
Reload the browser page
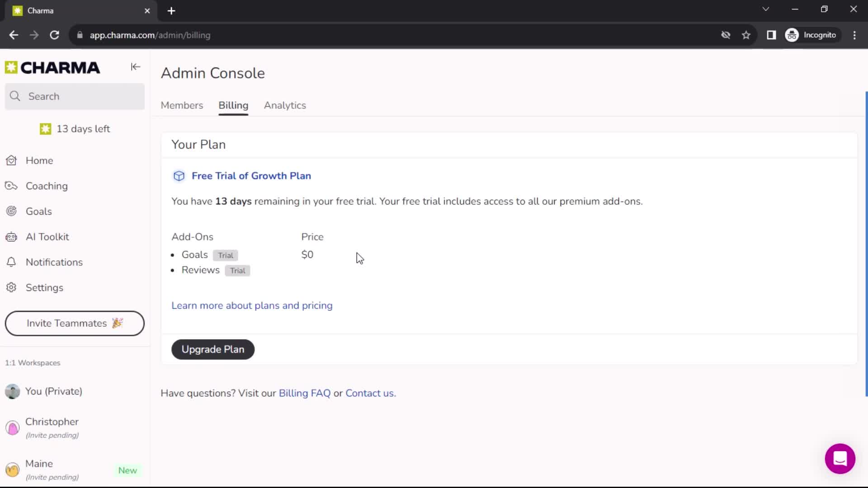tap(54, 35)
